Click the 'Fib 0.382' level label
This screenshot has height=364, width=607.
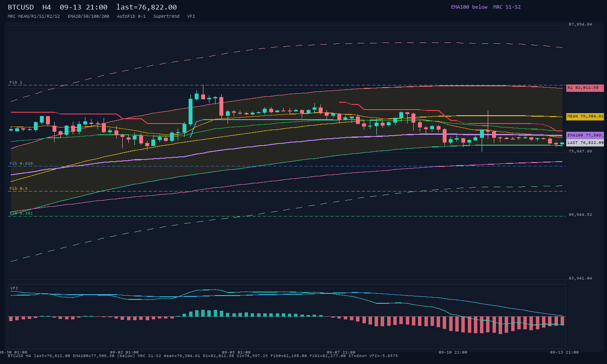[21, 213]
